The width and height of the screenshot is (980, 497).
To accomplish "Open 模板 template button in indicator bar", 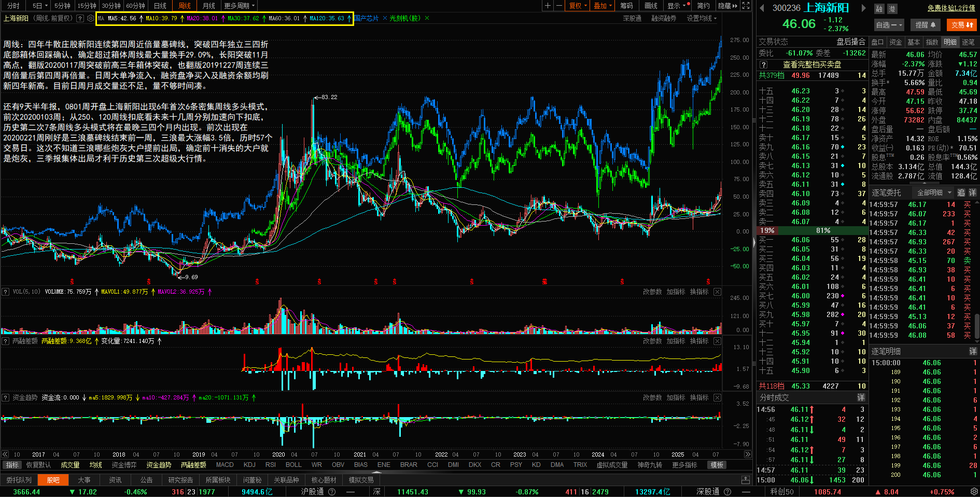I will click(x=717, y=465).
